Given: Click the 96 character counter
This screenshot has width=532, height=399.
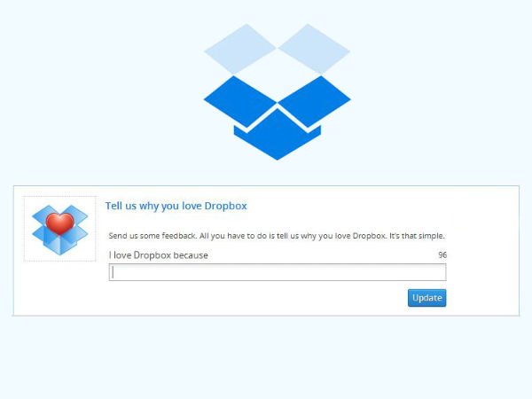Looking at the screenshot, I should pos(442,255).
